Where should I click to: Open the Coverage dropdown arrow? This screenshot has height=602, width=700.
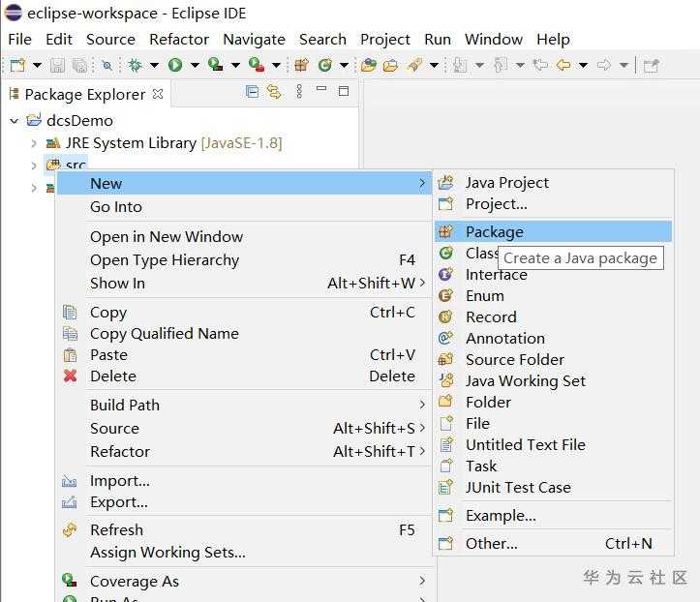tap(235, 66)
